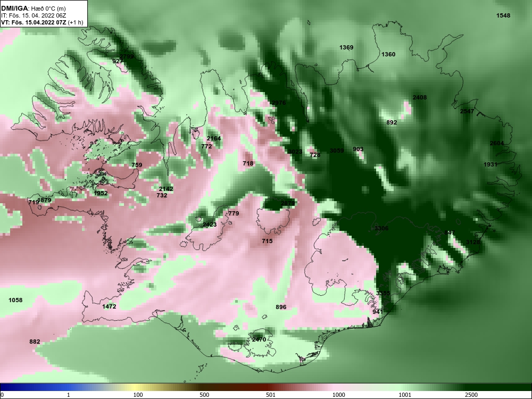Click the map value 1548
This screenshot has width=532, height=399.
point(503,15)
